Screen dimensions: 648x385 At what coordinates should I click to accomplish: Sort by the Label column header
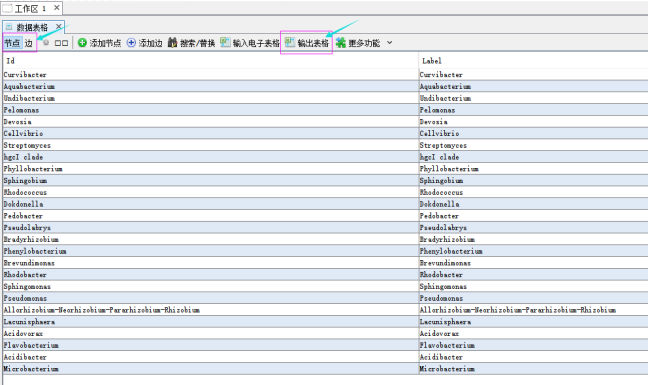pos(533,61)
